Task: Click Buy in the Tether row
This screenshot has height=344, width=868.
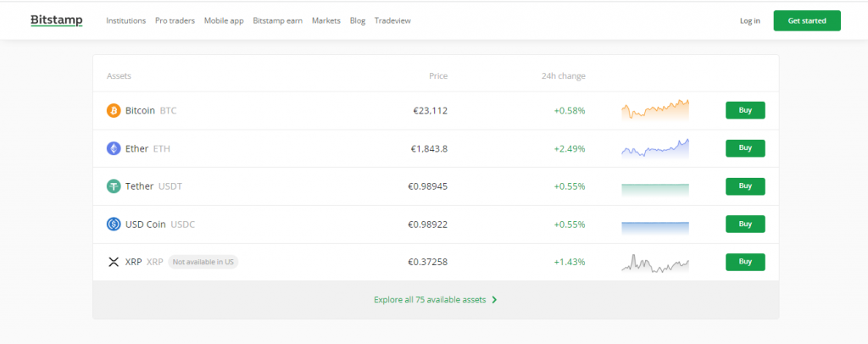Action: pyautogui.click(x=745, y=186)
